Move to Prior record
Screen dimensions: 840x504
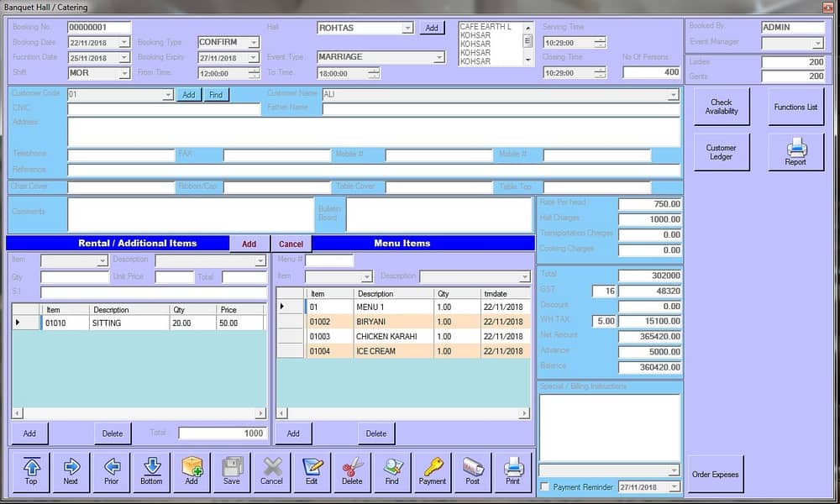111,472
